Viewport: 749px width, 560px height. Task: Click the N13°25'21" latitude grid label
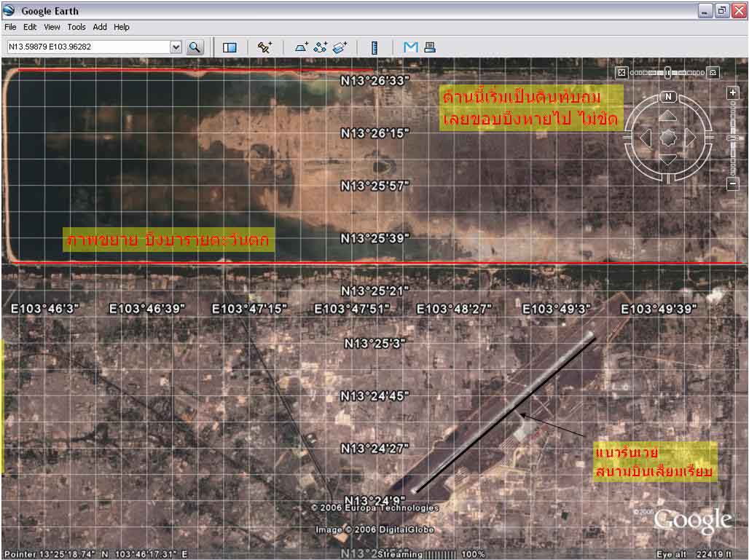(375, 291)
